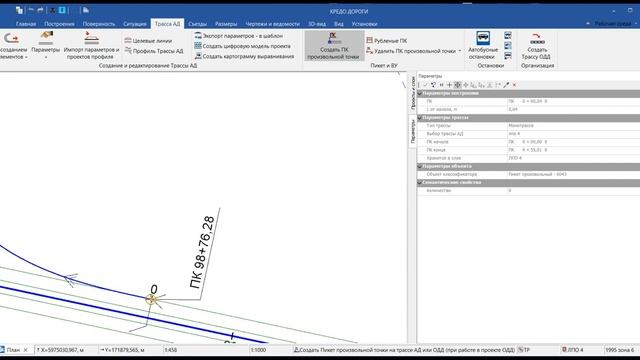Open the Вид ribbon tab
The image size is (640, 360).
pyautogui.click(x=338, y=24)
